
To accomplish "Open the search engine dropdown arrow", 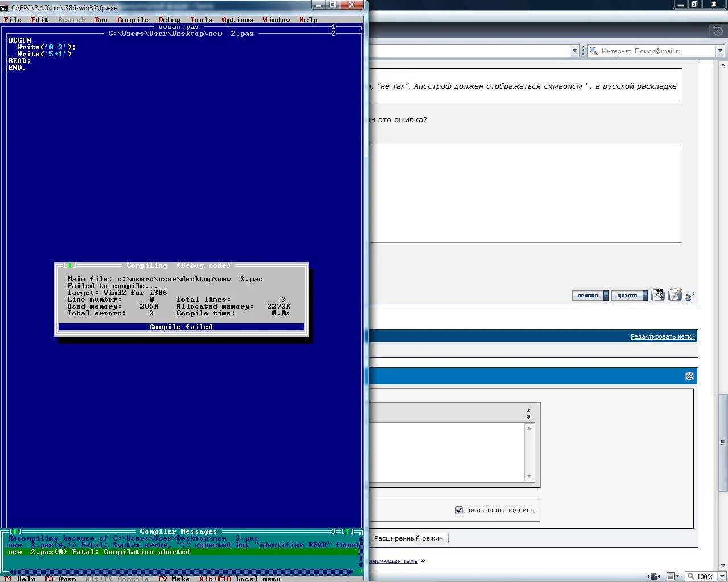I will [720, 51].
